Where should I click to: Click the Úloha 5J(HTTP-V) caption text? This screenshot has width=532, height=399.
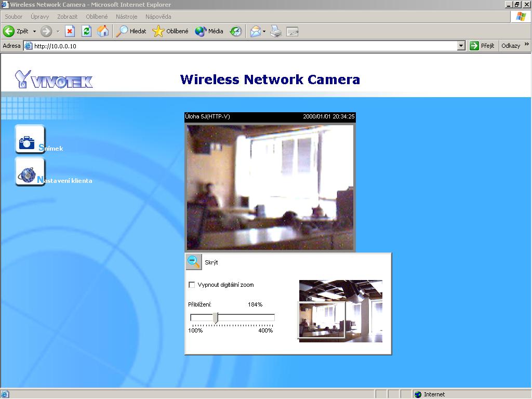[x=207, y=116]
